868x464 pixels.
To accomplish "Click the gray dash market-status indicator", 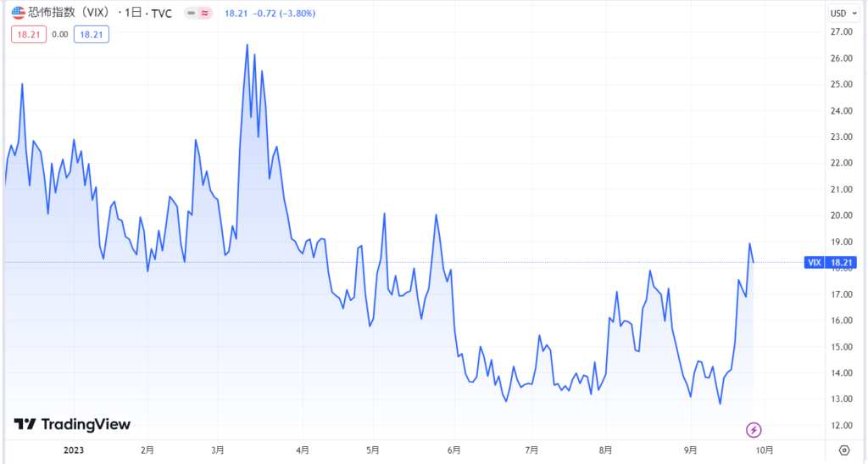I will (192, 14).
